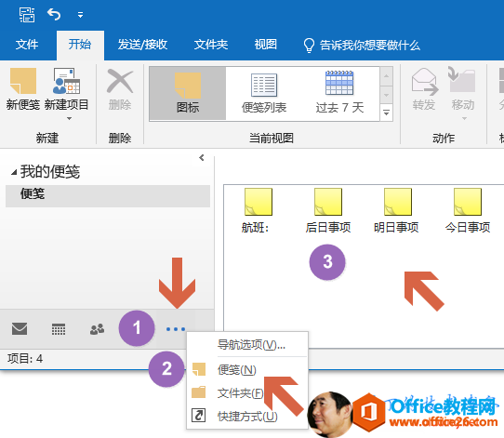Image resolution: width=504 pixels, height=438 pixels.
Task: Open Calendar from navigation bar icon
Action: pyautogui.click(x=59, y=329)
